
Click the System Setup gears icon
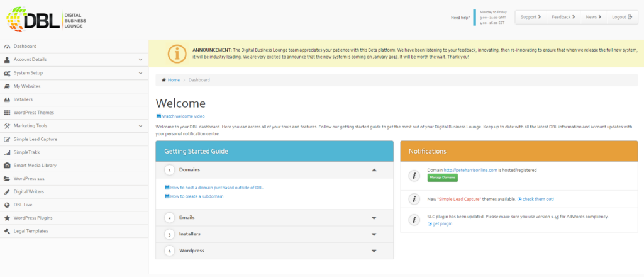[7, 73]
